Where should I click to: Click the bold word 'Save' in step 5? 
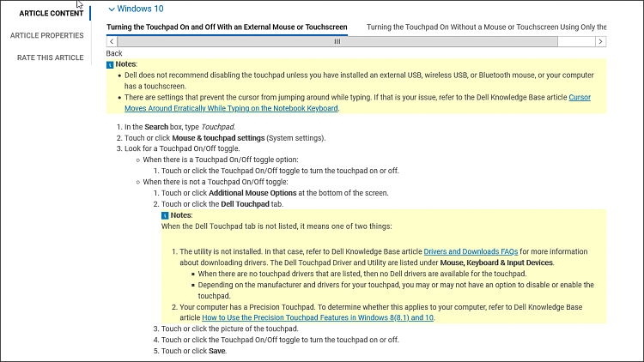point(217,351)
